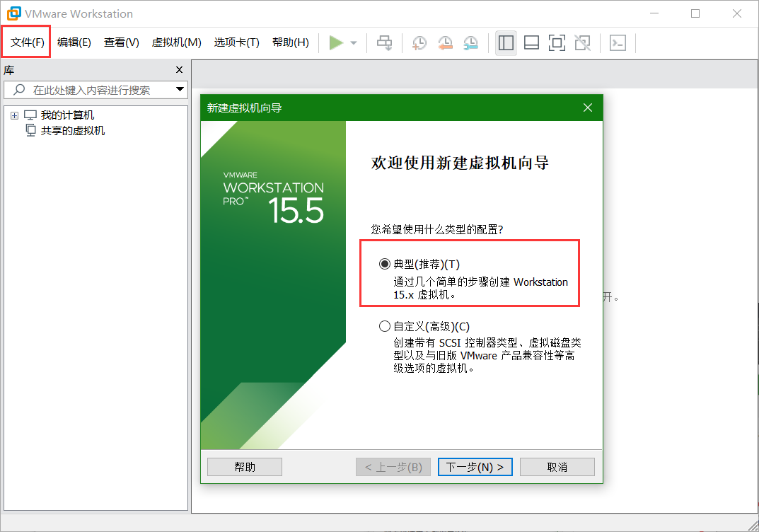Open the 选项卡(T) menu
This screenshot has height=532, width=759.
237,42
